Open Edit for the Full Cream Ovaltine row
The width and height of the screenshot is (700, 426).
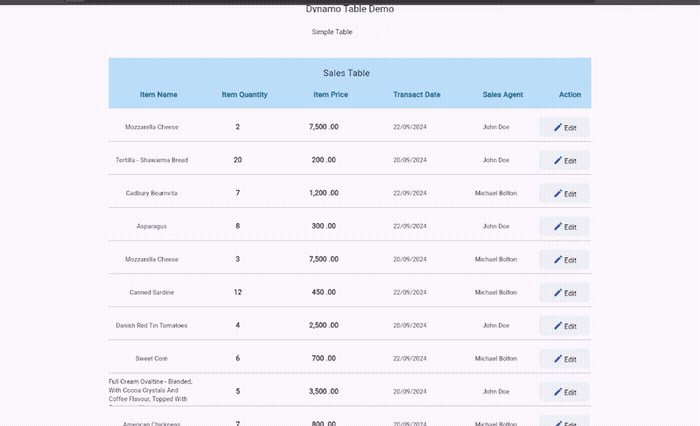coord(564,392)
